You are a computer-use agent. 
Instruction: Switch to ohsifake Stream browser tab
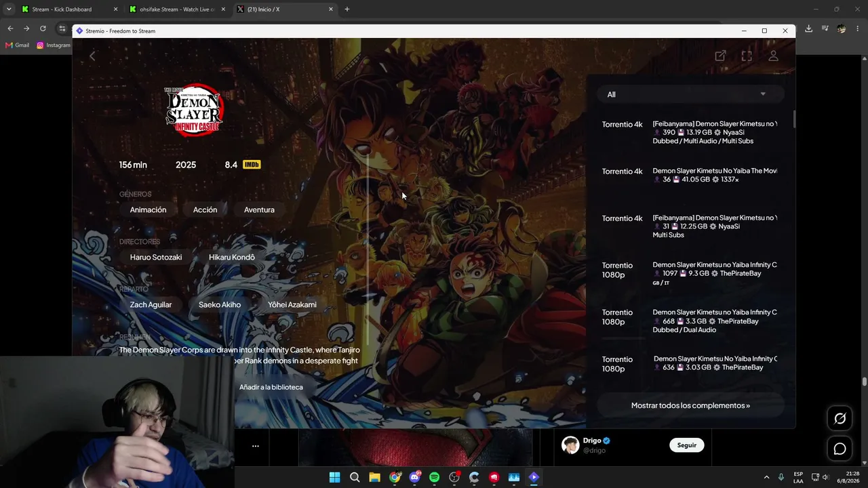[x=177, y=9]
